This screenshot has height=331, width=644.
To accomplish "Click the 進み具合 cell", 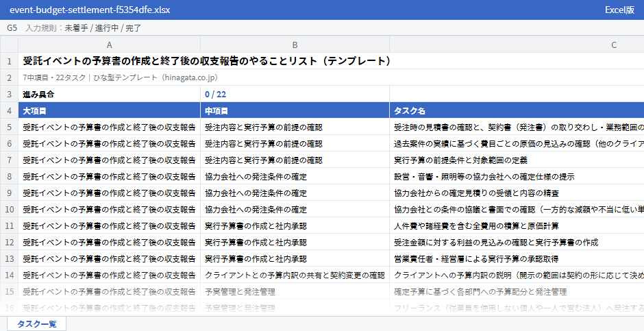I will tap(109, 94).
